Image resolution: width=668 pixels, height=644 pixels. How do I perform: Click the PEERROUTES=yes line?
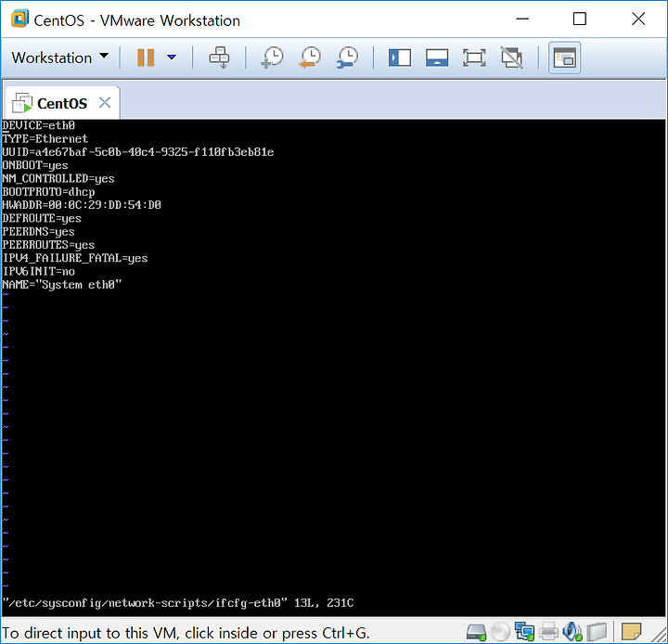pyautogui.click(x=48, y=245)
